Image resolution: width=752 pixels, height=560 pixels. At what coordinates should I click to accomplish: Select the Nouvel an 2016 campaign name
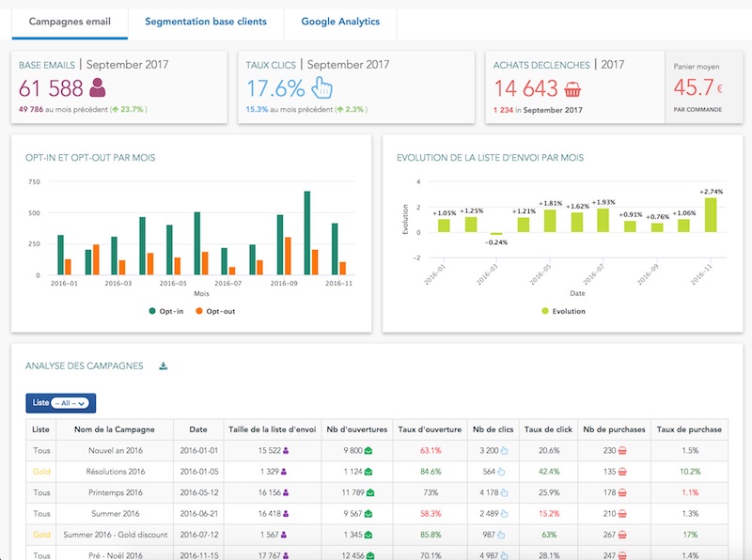[115, 451]
